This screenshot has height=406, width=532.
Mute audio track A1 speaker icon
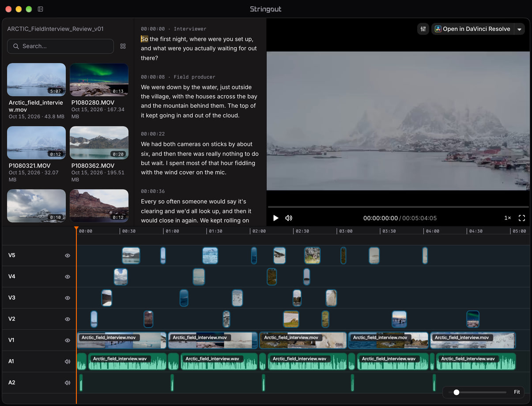68,361
